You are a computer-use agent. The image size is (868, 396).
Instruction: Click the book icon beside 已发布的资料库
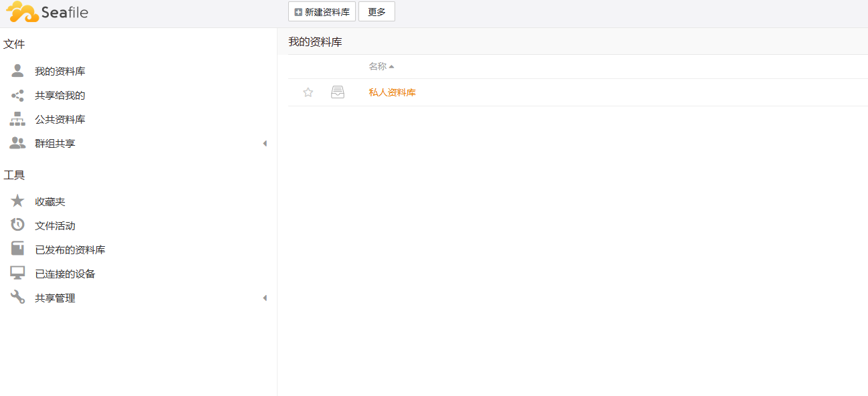point(17,249)
